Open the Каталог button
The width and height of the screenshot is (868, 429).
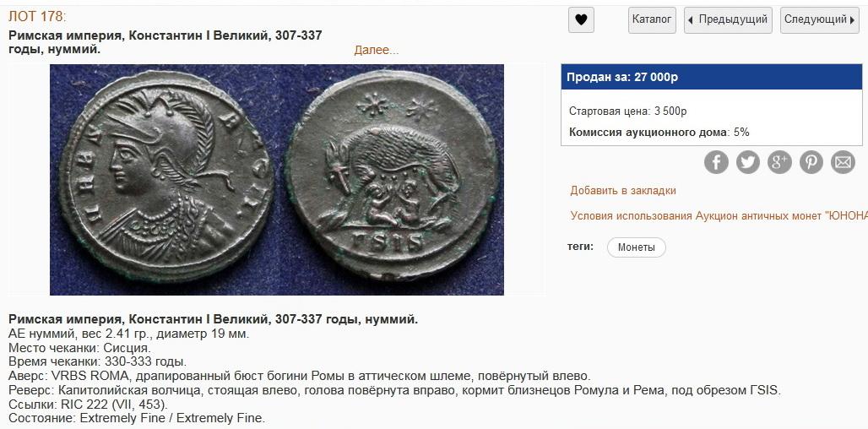coord(652,20)
